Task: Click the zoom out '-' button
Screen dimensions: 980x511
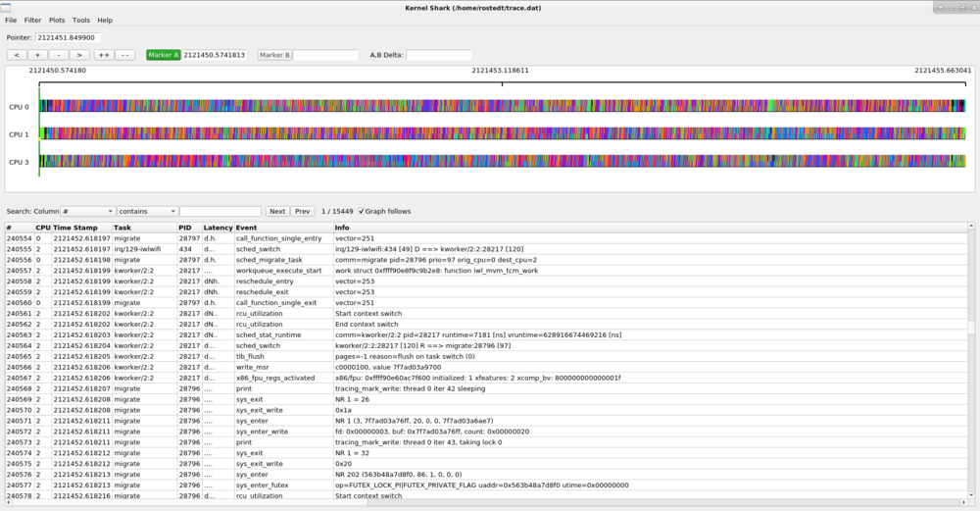Action: pyautogui.click(x=59, y=55)
